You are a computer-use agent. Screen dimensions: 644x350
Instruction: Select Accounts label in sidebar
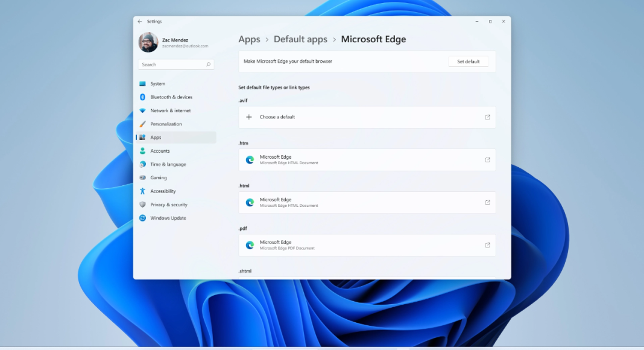click(x=160, y=151)
